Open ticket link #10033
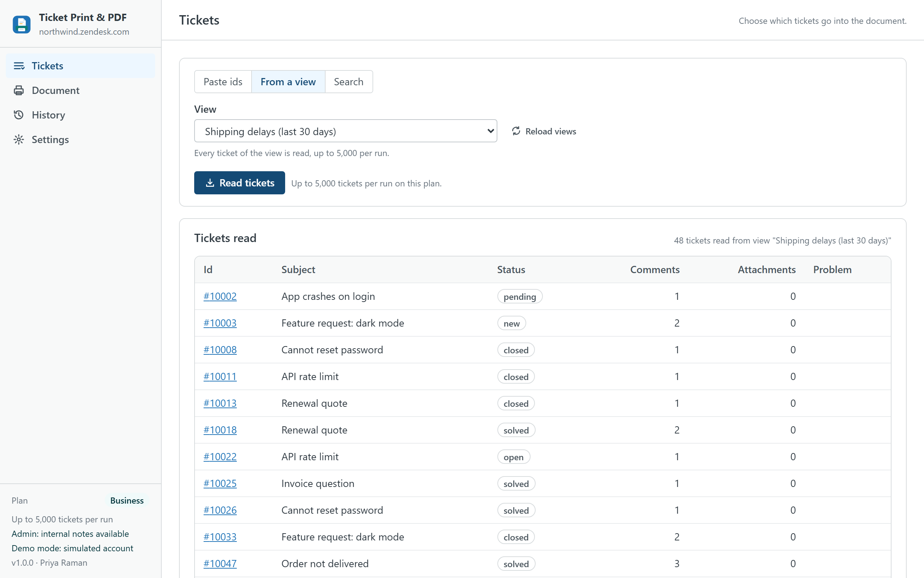This screenshot has width=924, height=578. click(220, 537)
